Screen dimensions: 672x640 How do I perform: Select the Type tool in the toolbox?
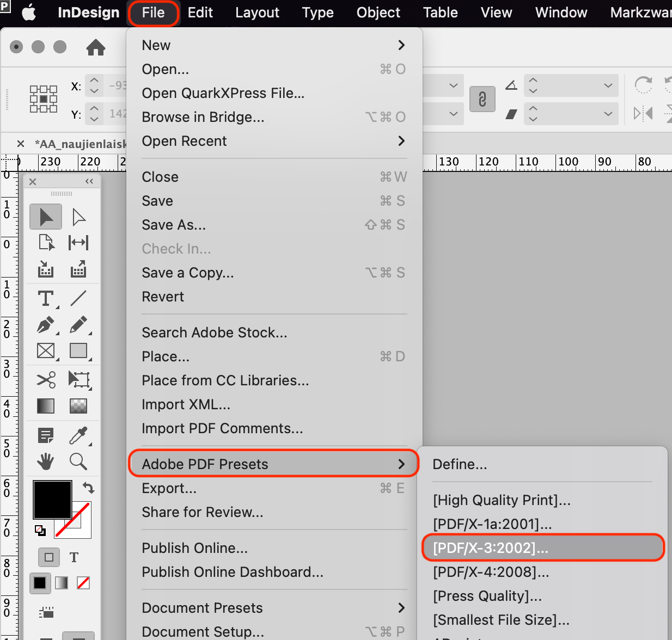pyautogui.click(x=46, y=298)
